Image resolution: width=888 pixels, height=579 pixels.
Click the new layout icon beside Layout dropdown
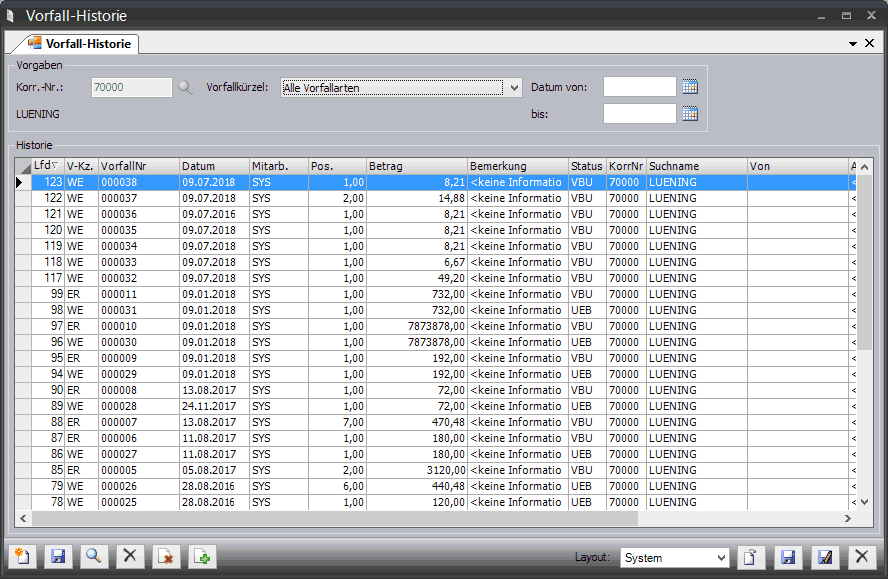point(751,557)
